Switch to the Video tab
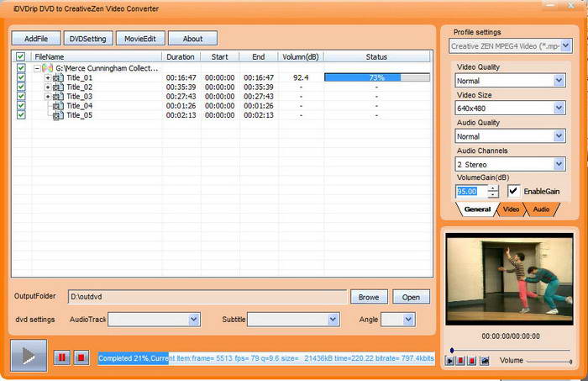 (x=511, y=209)
